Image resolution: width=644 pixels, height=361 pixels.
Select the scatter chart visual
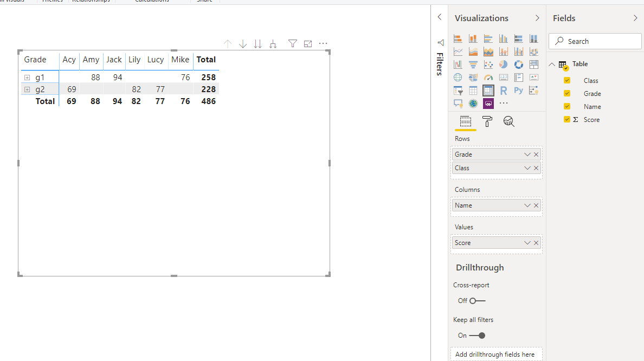pyautogui.click(x=488, y=65)
